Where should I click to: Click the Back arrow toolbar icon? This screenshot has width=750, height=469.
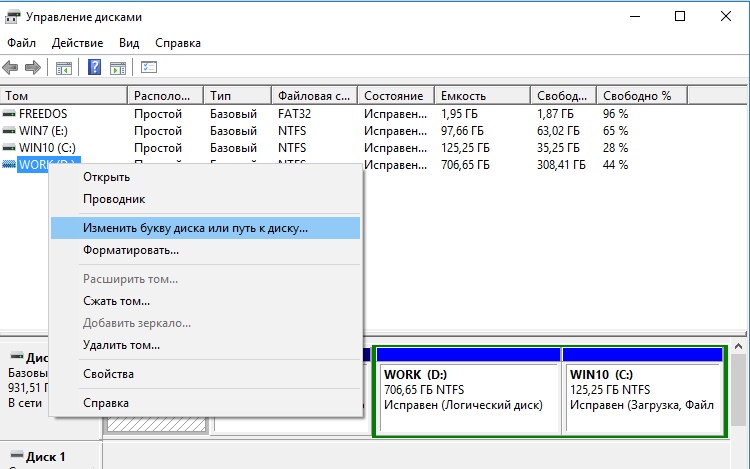(x=11, y=68)
